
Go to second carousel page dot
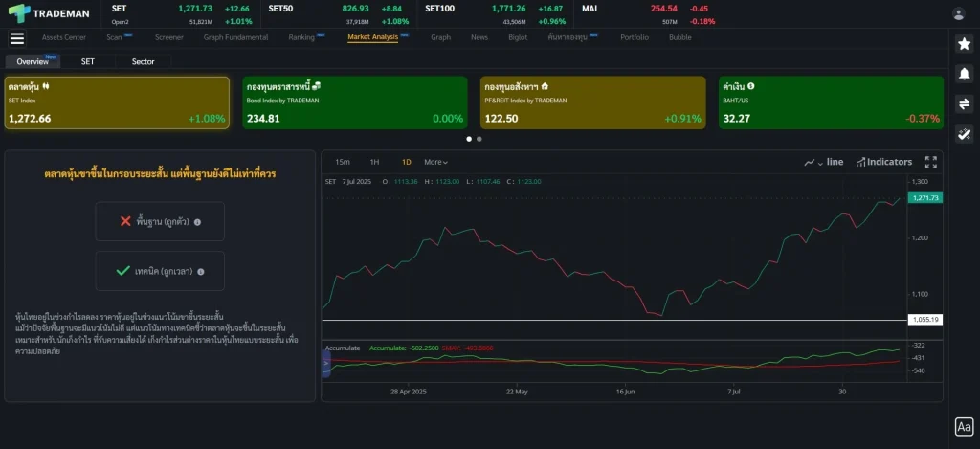479,139
